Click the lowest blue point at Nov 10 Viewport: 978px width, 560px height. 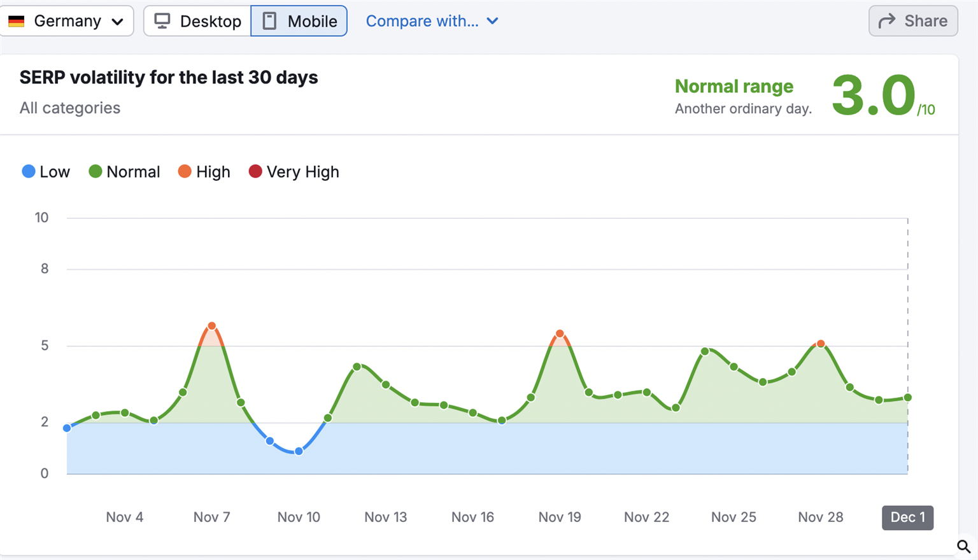point(299,451)
